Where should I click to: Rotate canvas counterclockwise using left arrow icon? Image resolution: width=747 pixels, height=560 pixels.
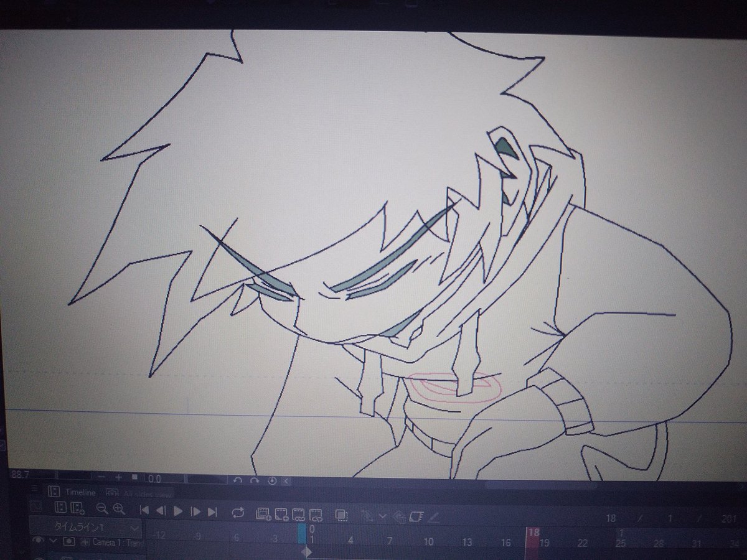coord(238,480)
